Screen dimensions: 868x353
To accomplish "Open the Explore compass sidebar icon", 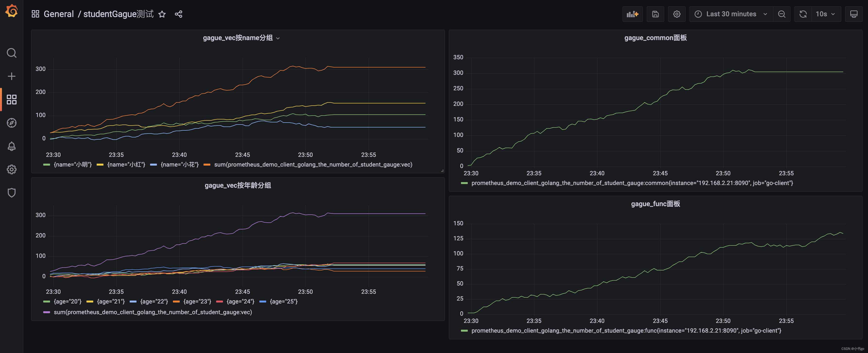I will pyautogui.click(x=11, y=123).
